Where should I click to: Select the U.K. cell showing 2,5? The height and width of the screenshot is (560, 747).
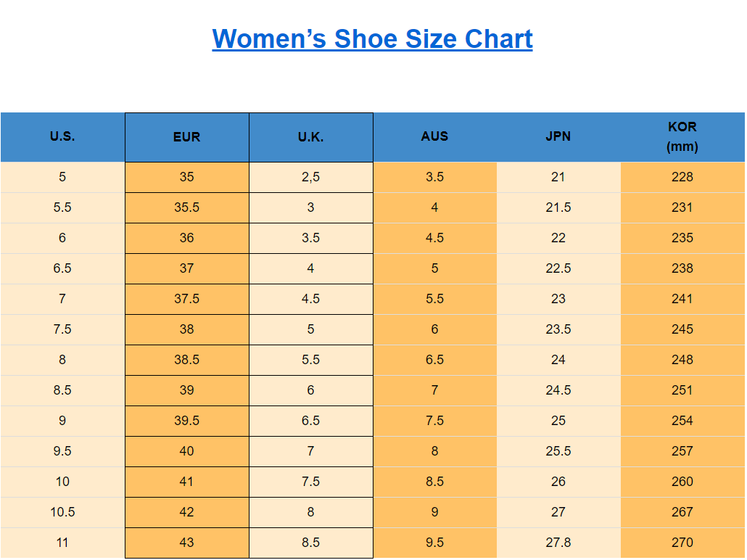coord(310,177)
